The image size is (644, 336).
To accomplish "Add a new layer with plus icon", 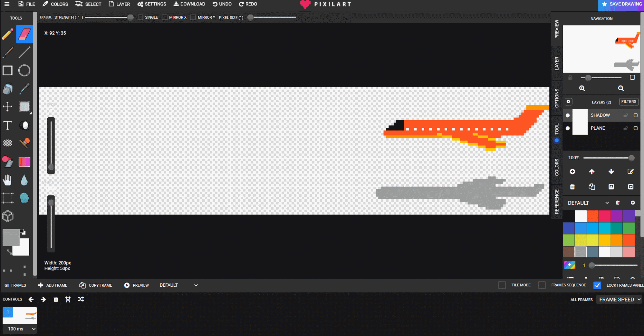I will [572, 172].
